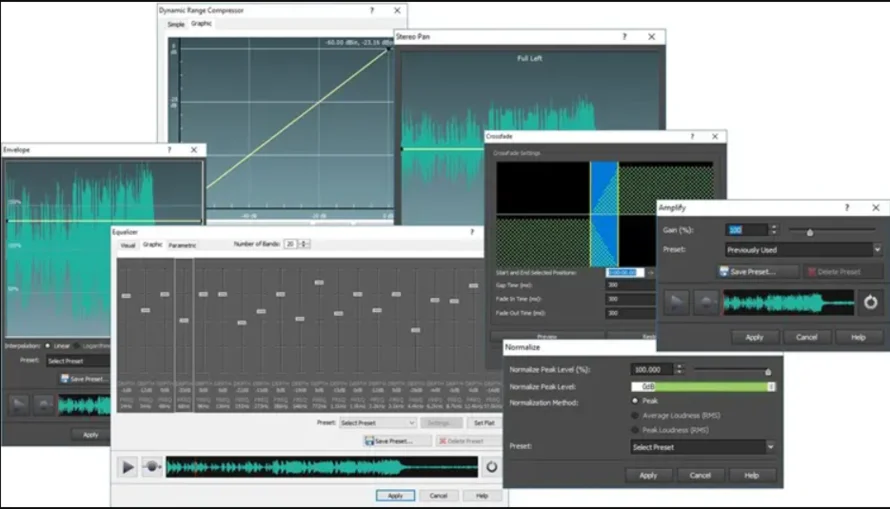Click the Equalizer record-style preview button

pos(152,467)
